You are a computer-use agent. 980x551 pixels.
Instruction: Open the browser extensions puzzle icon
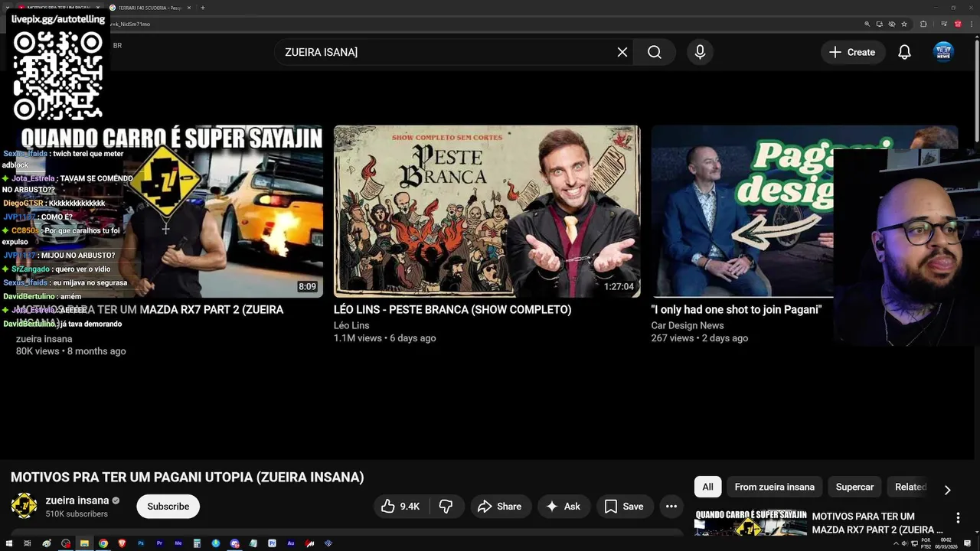point(923,24)
